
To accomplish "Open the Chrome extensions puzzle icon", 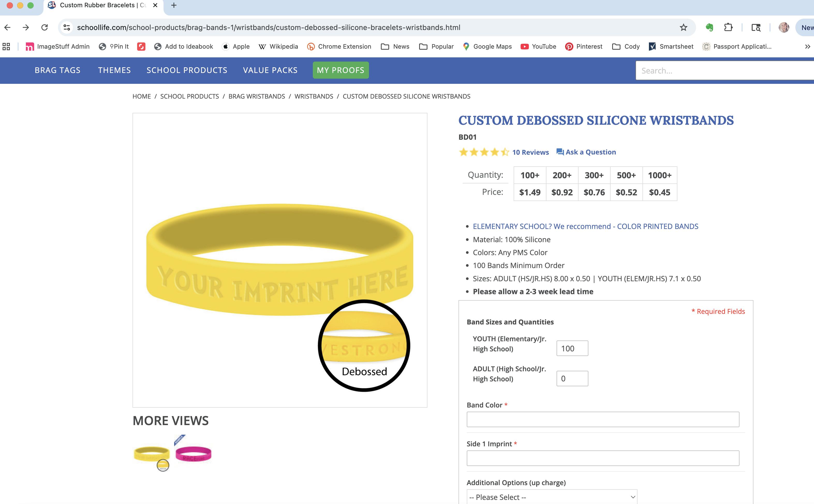I will pyautogui.click(x=728, y=27).
